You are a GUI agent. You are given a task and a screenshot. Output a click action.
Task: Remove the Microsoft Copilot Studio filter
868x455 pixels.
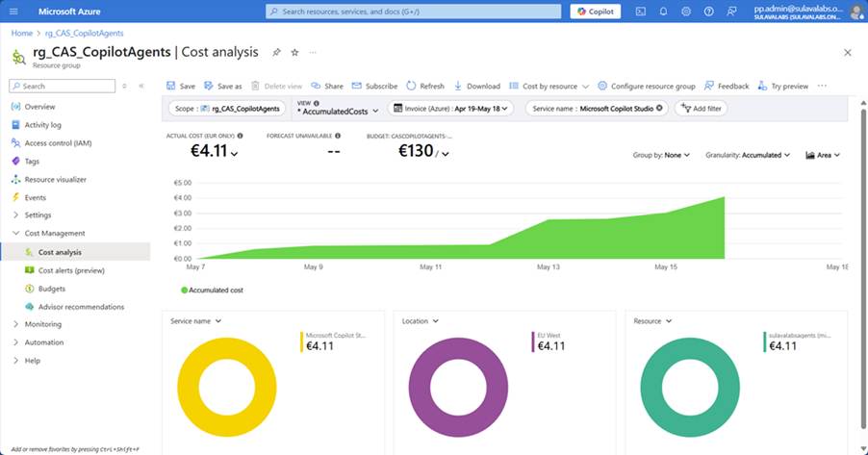point(659,109)
